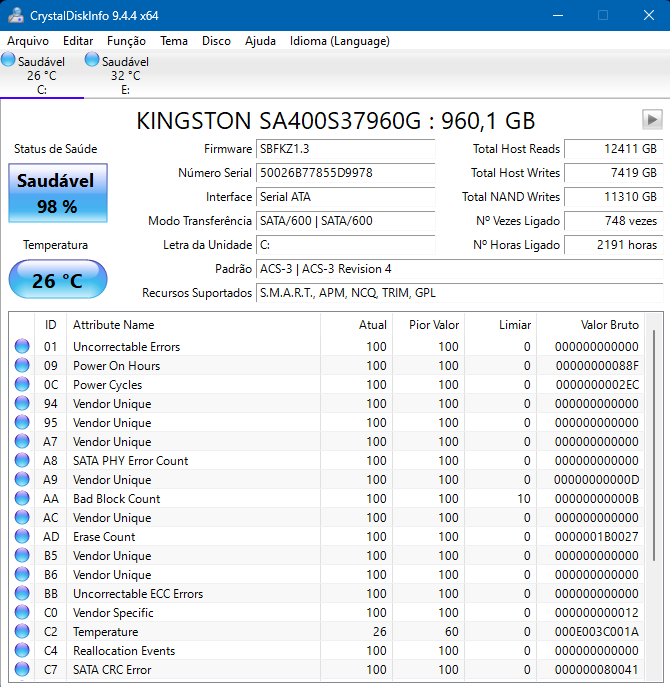Click the Recursos Suportados field

point(460,293)
